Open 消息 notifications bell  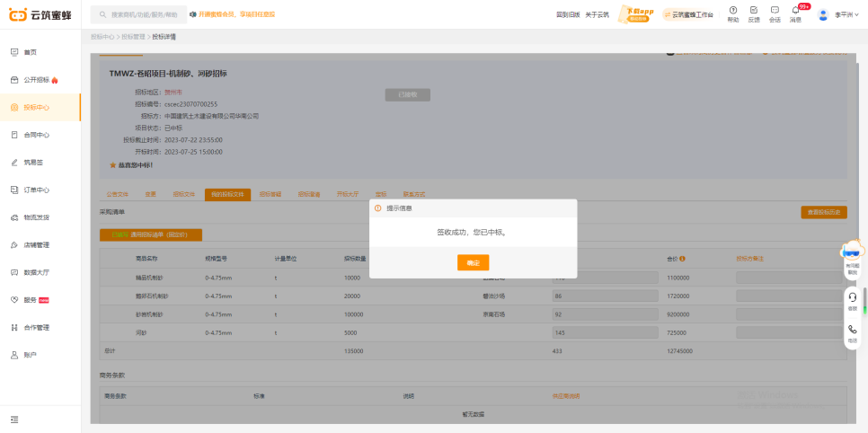tap(795, 13)
